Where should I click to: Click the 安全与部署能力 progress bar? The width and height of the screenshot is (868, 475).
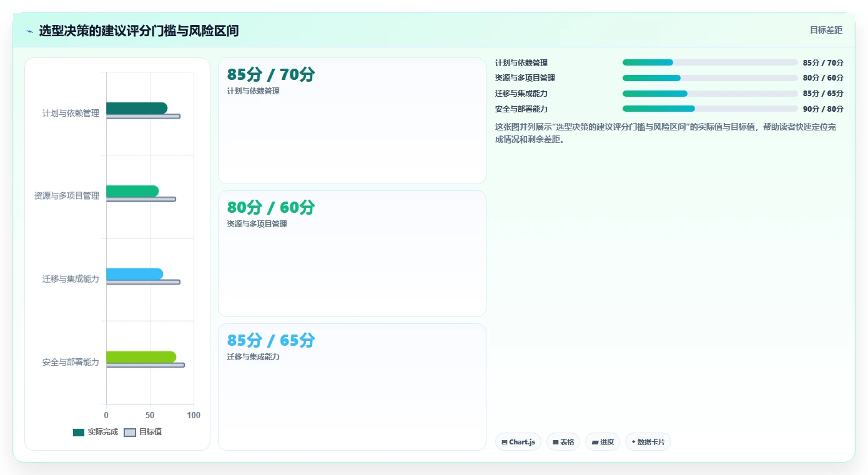[710, 109]
